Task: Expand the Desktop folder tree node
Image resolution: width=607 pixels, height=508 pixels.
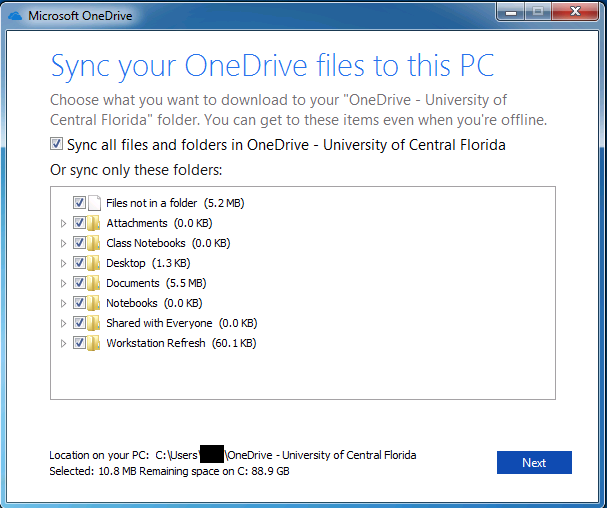Action: [63, 264]
